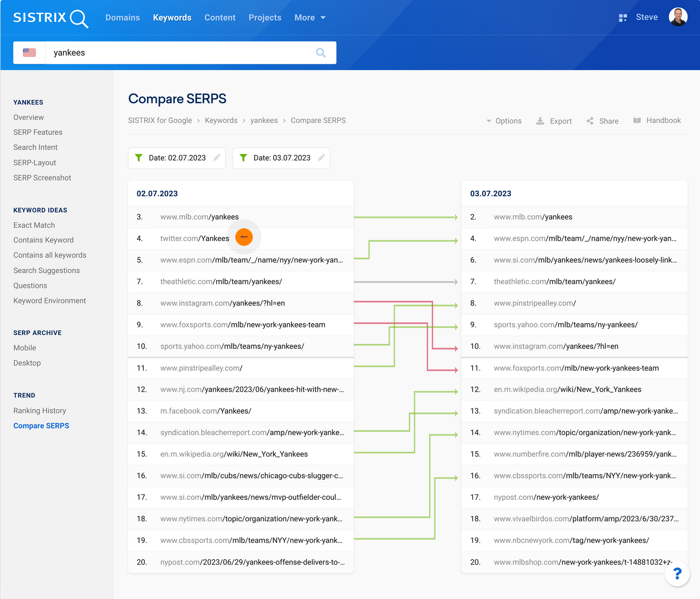Open the Handbook link
The height and width of the screenshot is (599, 700).
coord(657,121)
